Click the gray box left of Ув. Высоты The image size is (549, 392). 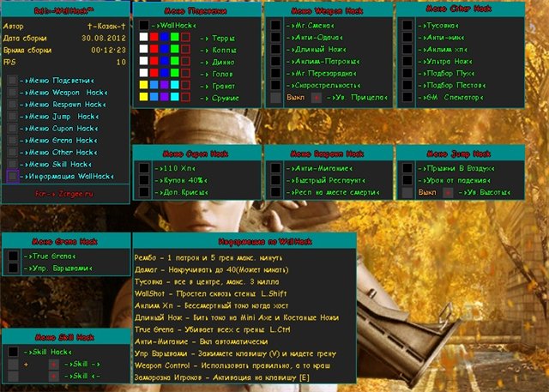click(x=407, y=192)
